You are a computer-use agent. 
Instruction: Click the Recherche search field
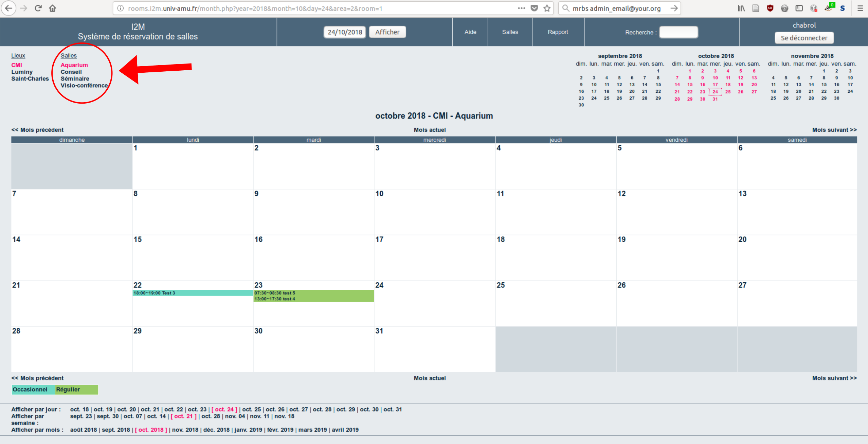click(678, 32)
